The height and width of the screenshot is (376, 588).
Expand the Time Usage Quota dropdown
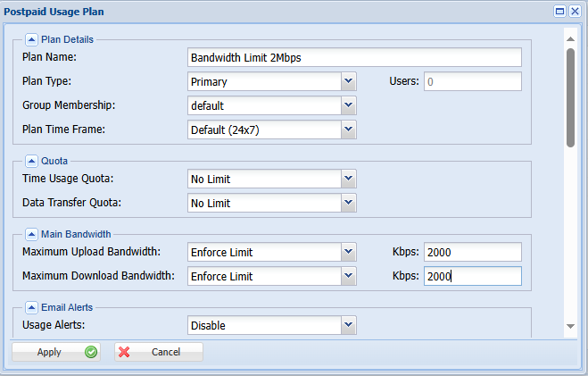[349, 179]
